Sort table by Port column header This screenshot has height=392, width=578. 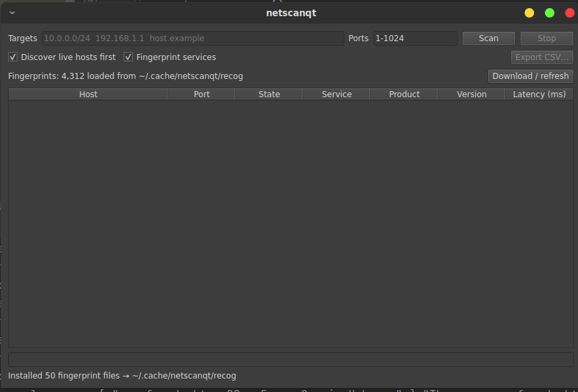tap(202, 94)
